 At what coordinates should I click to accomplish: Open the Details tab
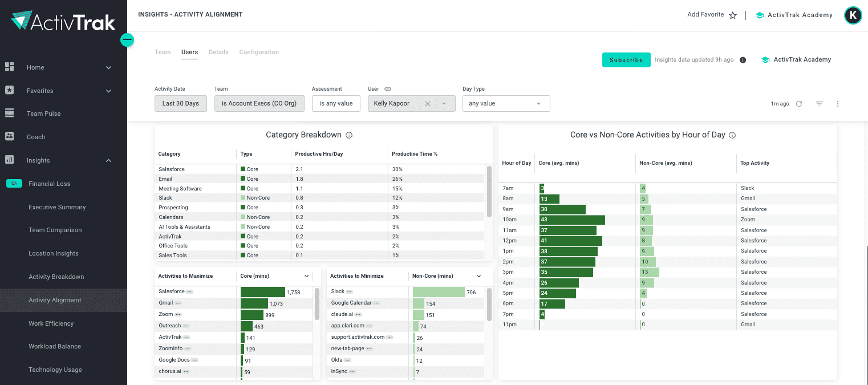[218, 52]
